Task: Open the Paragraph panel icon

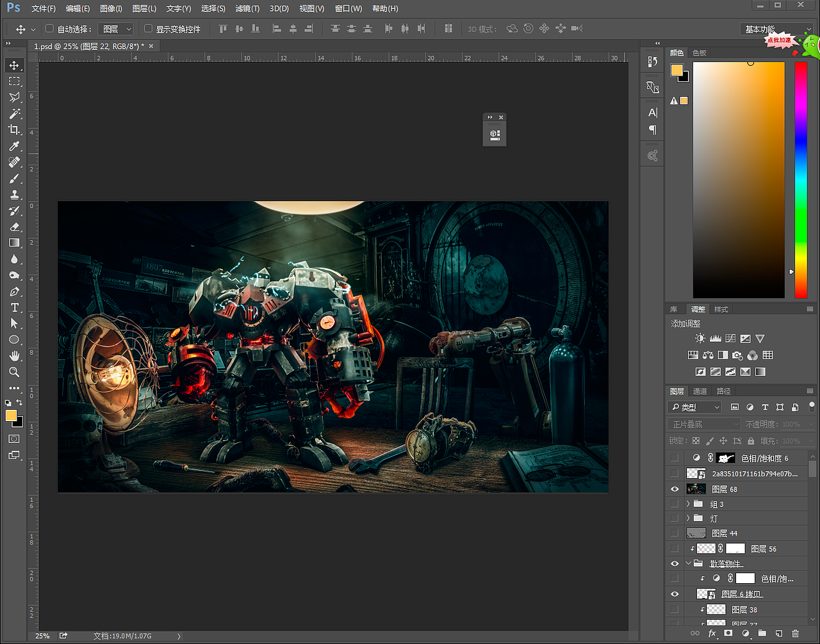Action: coord(653,130)
